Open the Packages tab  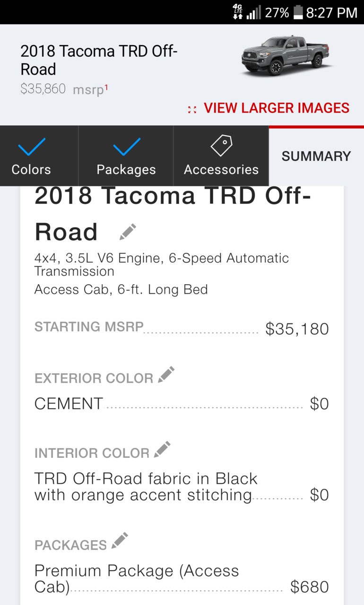coord(126,156)
